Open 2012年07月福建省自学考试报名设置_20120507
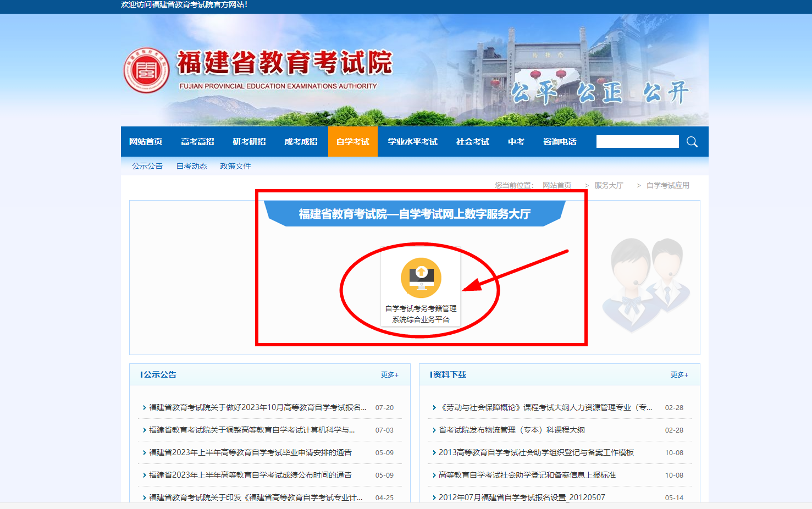The width and height of the screenshot is (812, 509). [x=522, y=497]
